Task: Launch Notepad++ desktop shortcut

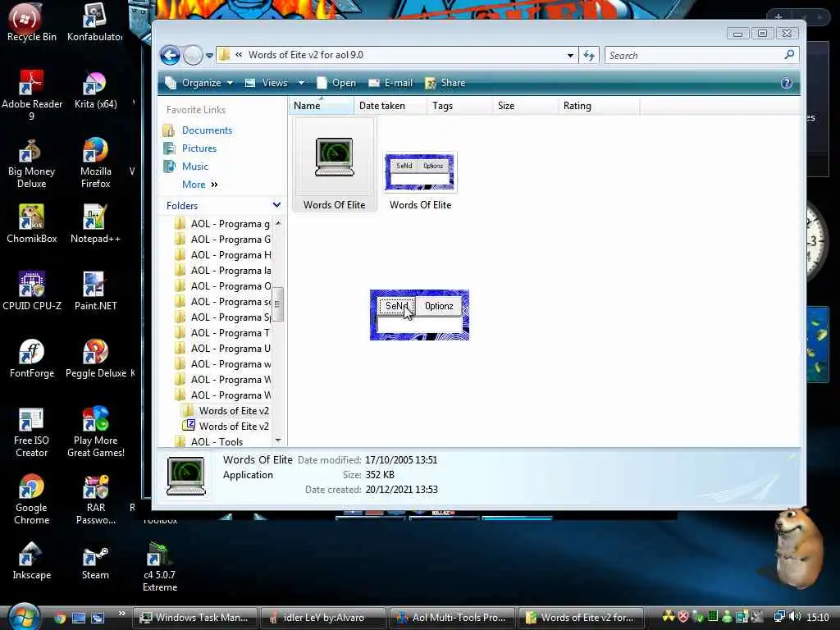Action: click(95, 224)
